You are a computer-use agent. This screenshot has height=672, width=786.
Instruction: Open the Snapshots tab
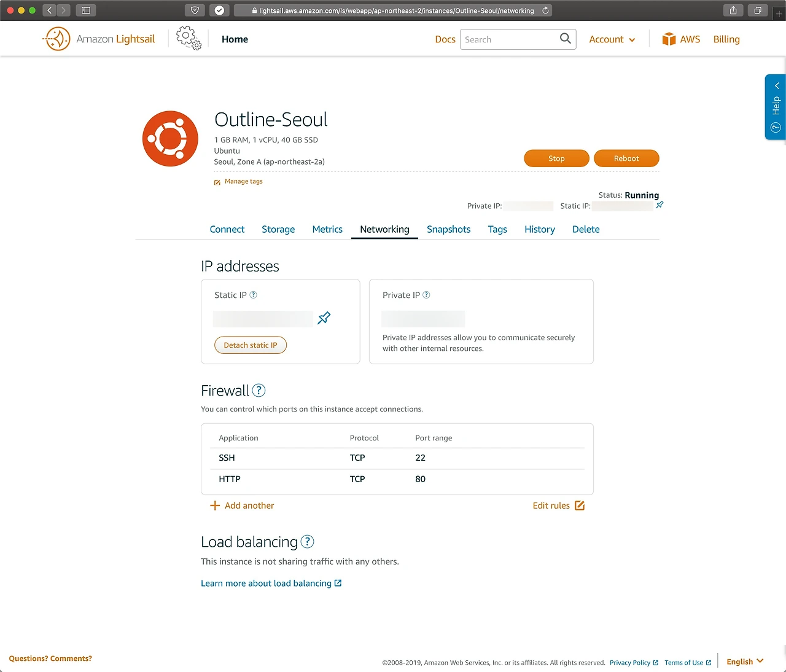(x=449, y=229)
